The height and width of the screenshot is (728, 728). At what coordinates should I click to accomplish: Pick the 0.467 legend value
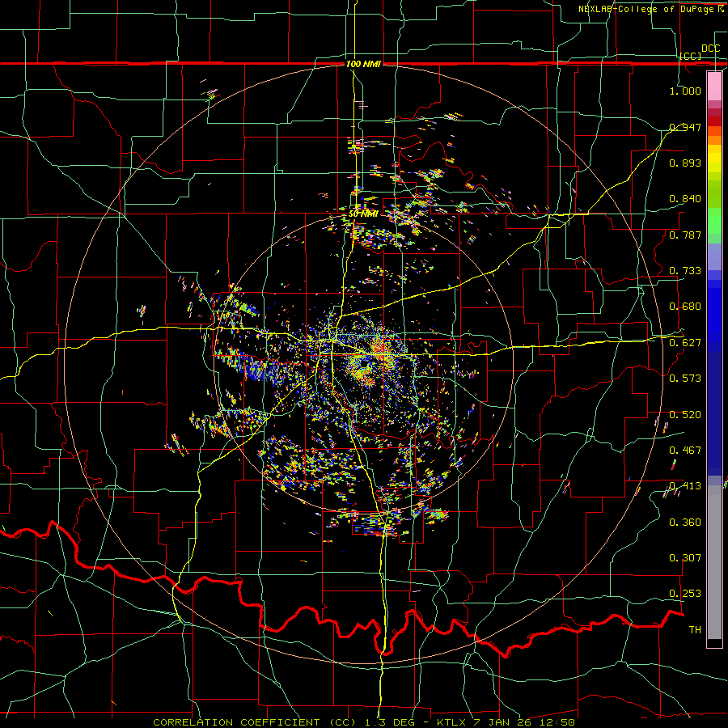tap(685, 450)
